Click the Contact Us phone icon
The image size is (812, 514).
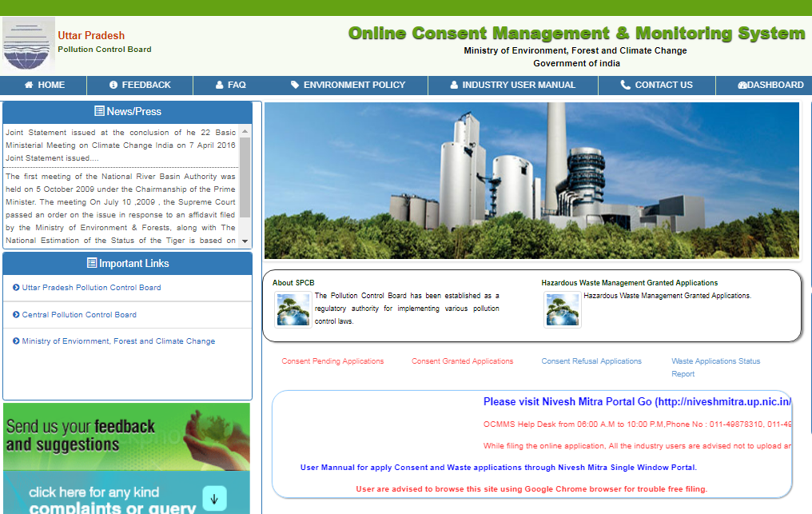(626, 85)
